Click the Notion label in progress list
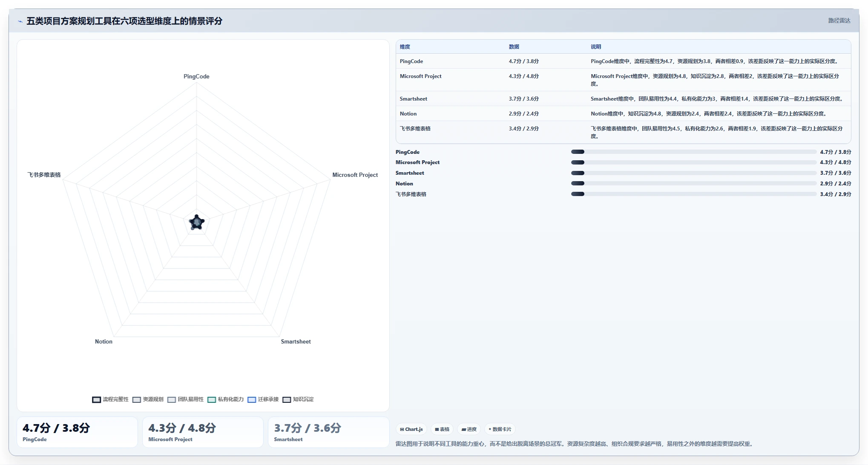Screen dimensions: 868x465 [404, 184]
